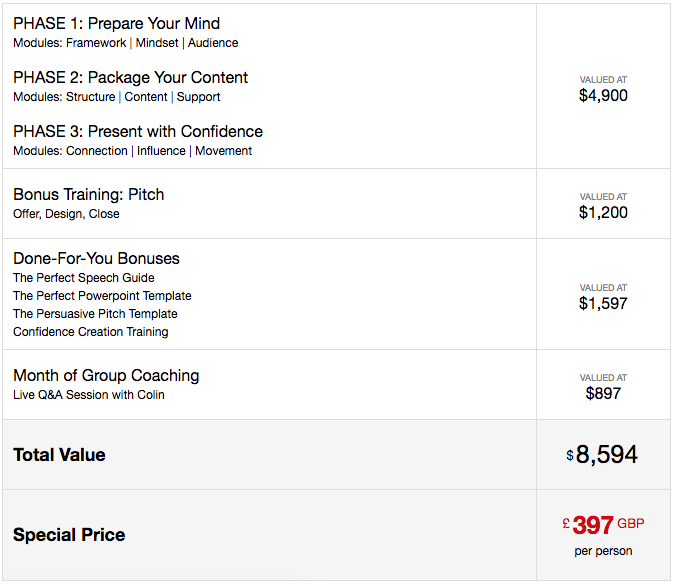Click the Special Price label
Image resolution: width=674 pixels, height=584 pixels.
tap(69, 535)
